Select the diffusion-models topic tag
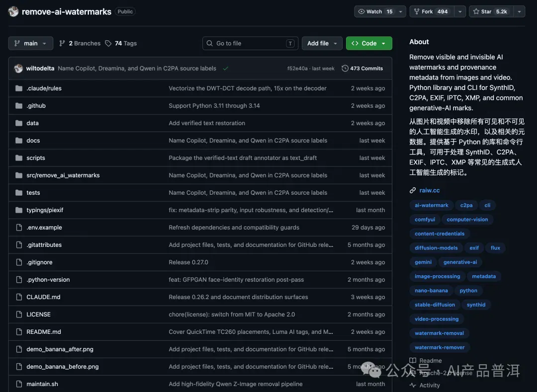The image size is (537, 392). pos(436,248)
